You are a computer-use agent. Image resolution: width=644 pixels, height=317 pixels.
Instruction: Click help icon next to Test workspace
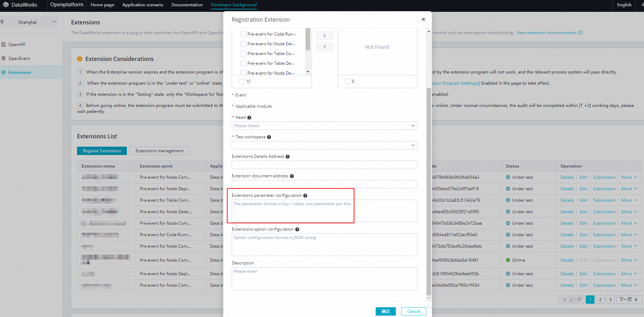[269, 137]
